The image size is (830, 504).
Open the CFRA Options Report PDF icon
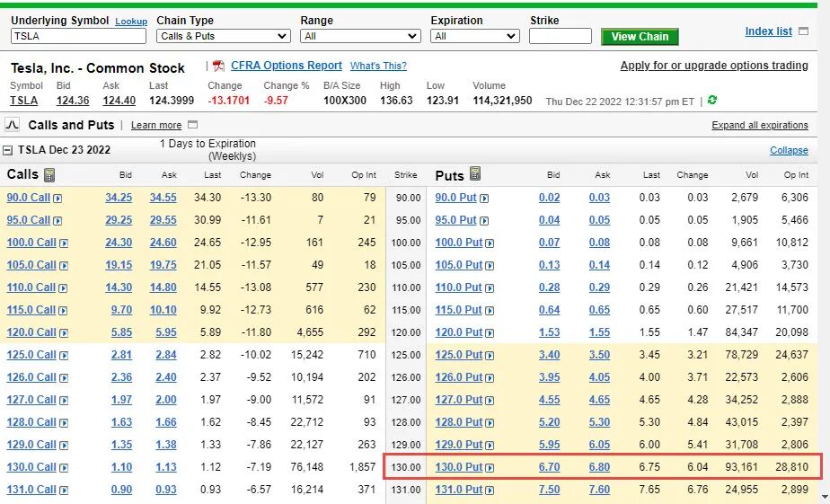click(218, 66)
